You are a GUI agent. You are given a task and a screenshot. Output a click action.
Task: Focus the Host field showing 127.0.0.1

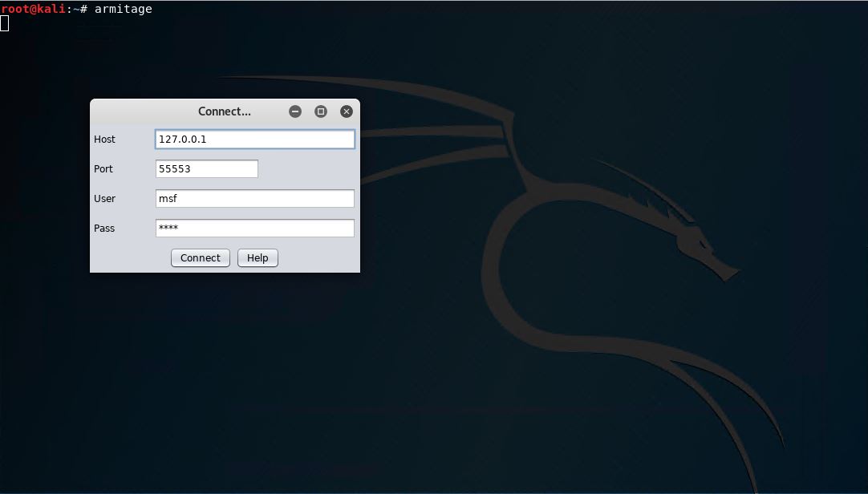click(254, 140)
